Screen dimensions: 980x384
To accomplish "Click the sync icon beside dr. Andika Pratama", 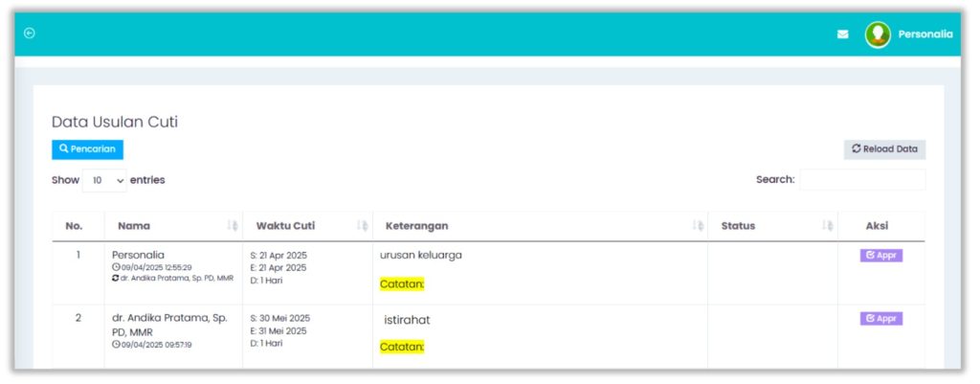I will tap(116, 279).
